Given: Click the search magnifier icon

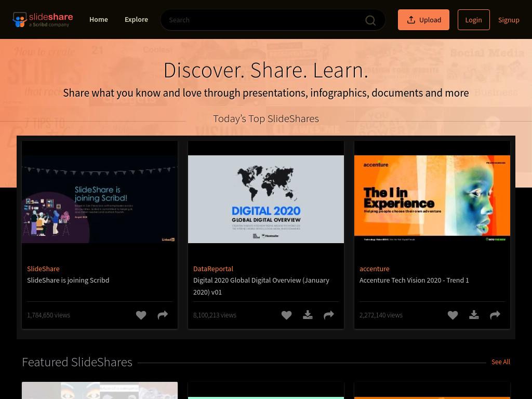Looking at the screenshot, I should 370,20.
